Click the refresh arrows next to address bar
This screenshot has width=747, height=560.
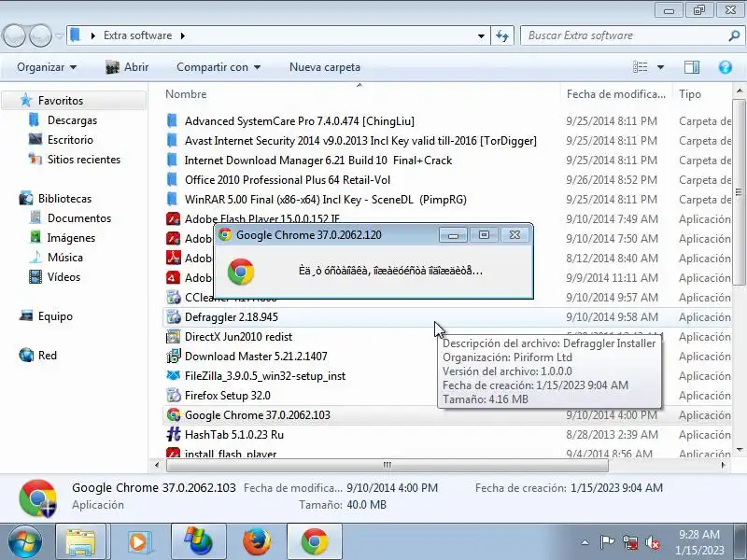(502, 35)
